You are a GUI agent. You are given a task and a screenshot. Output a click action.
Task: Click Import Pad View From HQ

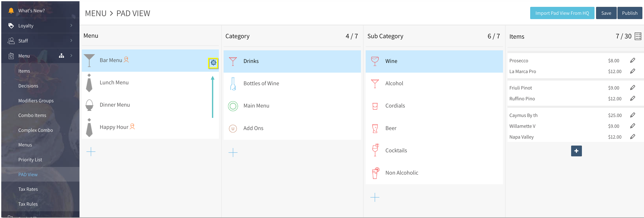(562, 13)
